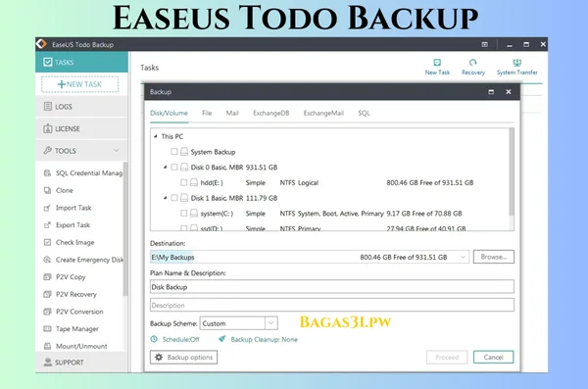Click the Import Task icon
This screenshot has height=389, width=588.
(x=47, y=208)
